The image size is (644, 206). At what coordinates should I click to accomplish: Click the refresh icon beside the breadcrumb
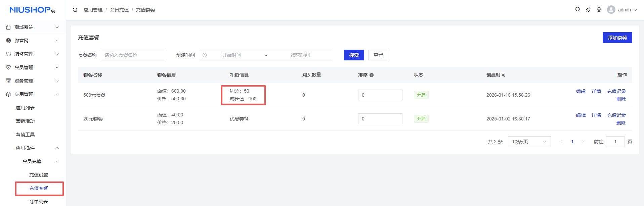[x=75, y=10]
